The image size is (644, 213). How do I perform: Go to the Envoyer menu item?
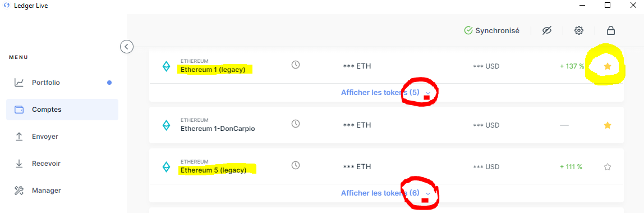62,137
